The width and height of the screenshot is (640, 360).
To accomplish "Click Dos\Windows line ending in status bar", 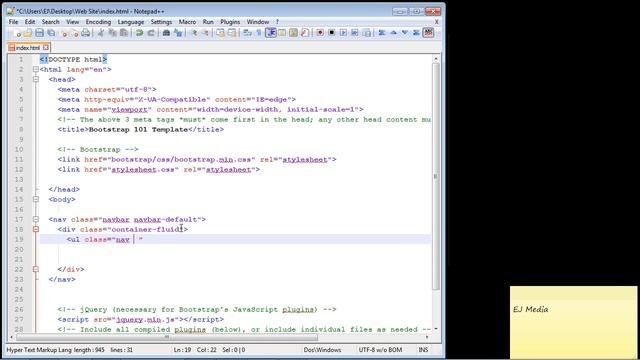I will click(x=322, y=350).
